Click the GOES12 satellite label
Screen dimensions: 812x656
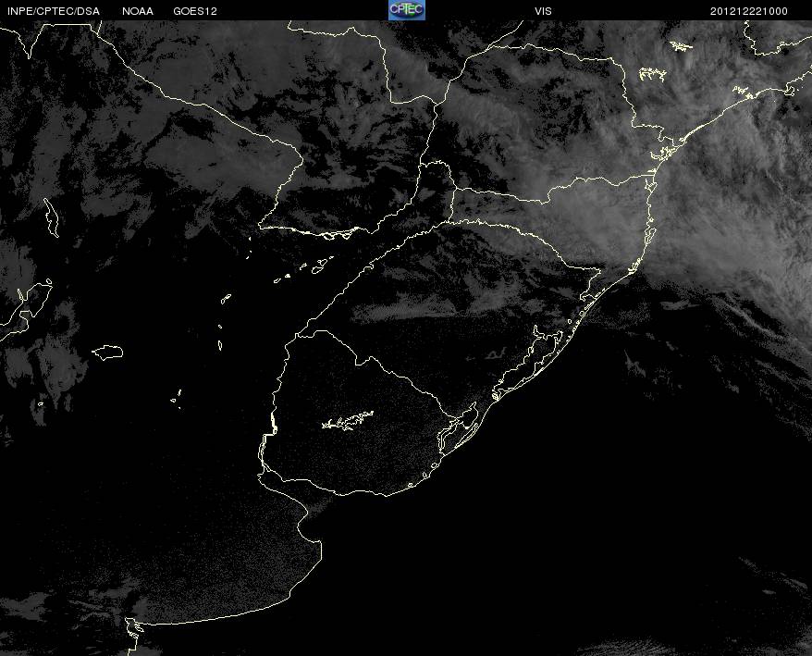195,11
